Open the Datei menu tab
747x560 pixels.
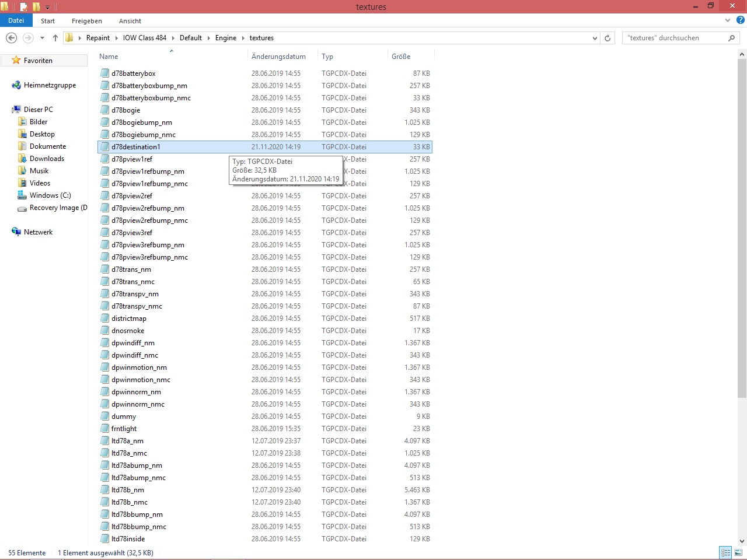[x=16, y=20]
